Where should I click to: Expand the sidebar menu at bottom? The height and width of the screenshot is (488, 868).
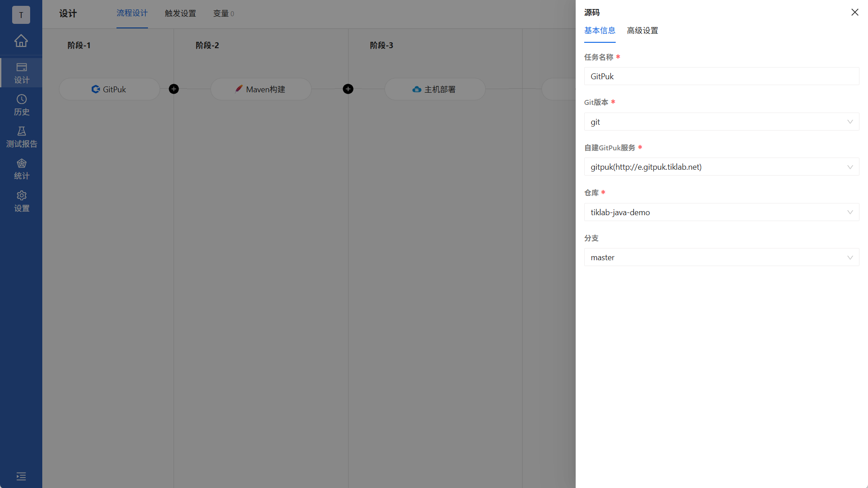[21, 476]
